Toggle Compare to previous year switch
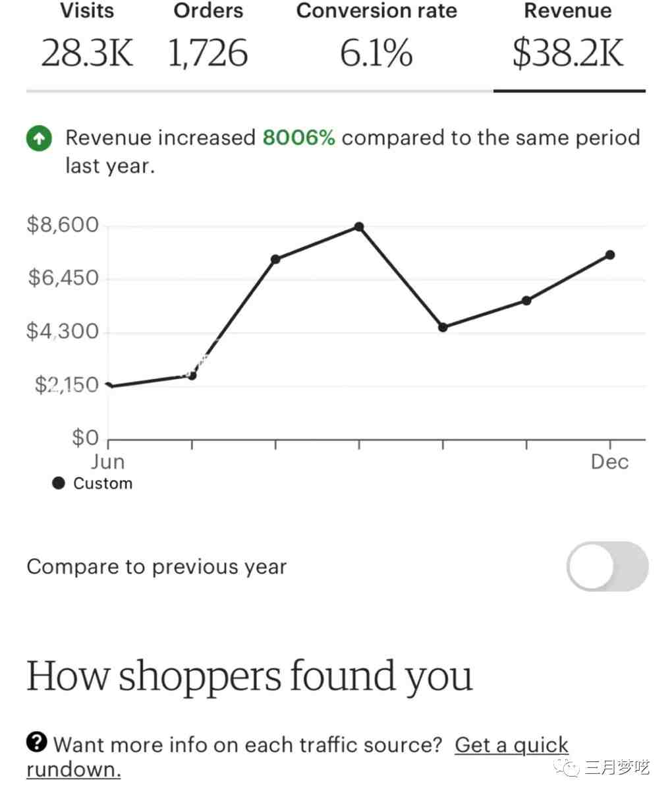672x797 pixels. (607, 566)
